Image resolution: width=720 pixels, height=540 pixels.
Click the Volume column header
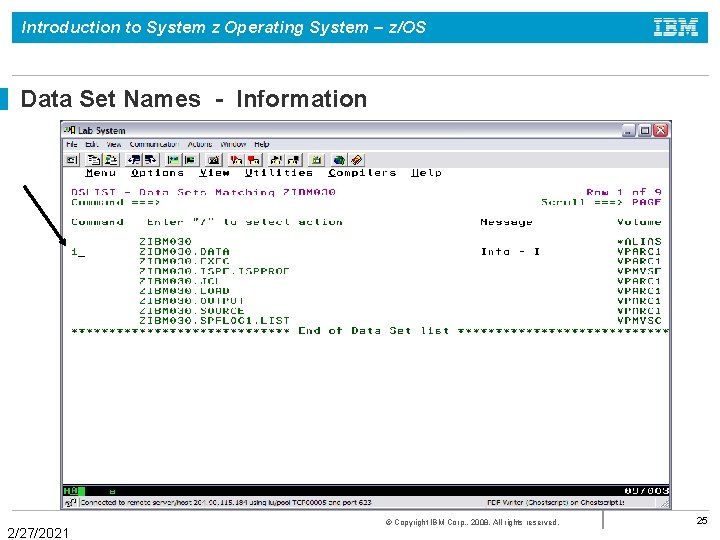(x=639, y=222)
